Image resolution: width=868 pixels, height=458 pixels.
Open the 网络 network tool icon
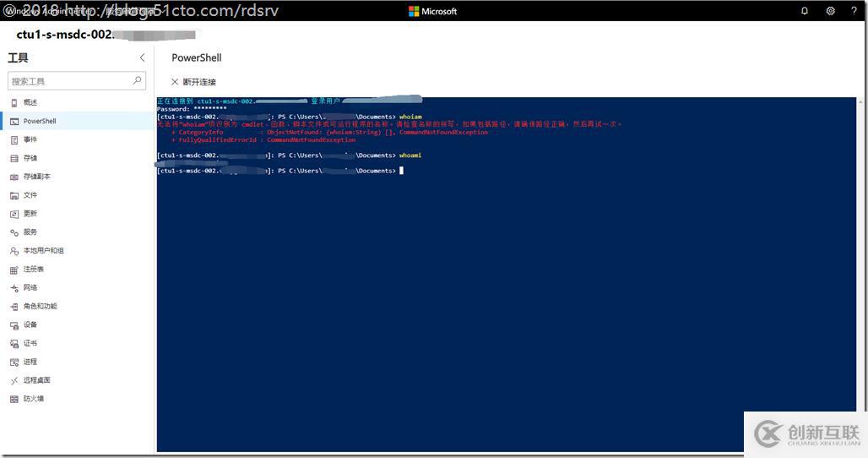point(14,288)
